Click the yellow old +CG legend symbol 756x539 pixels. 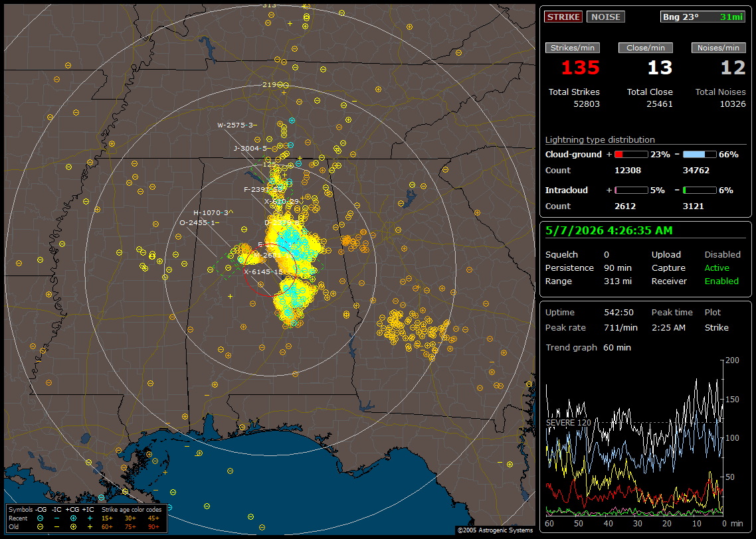tap(73, 527)
